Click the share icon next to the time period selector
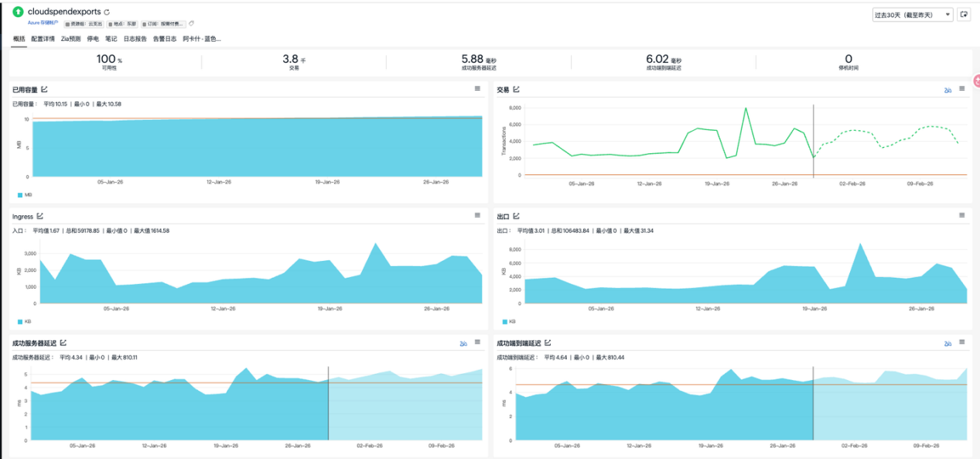This screenshot has width=980, height=459. pyautogui.click(x=964, y=15)
